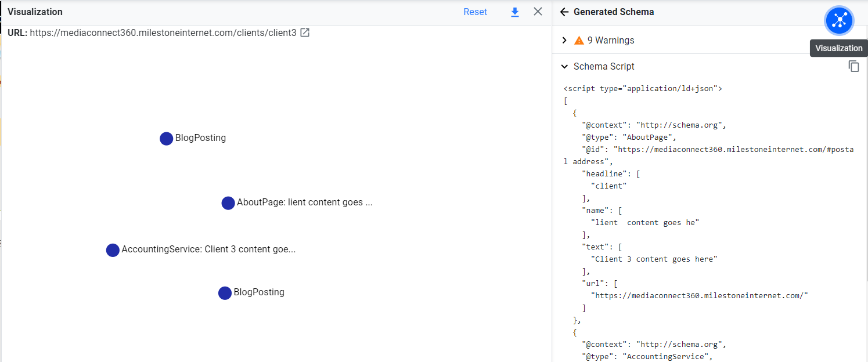Click the Schema Script label
Viewport: 868px width, 362px height.
pyautogui.click(x=604, y=66)
